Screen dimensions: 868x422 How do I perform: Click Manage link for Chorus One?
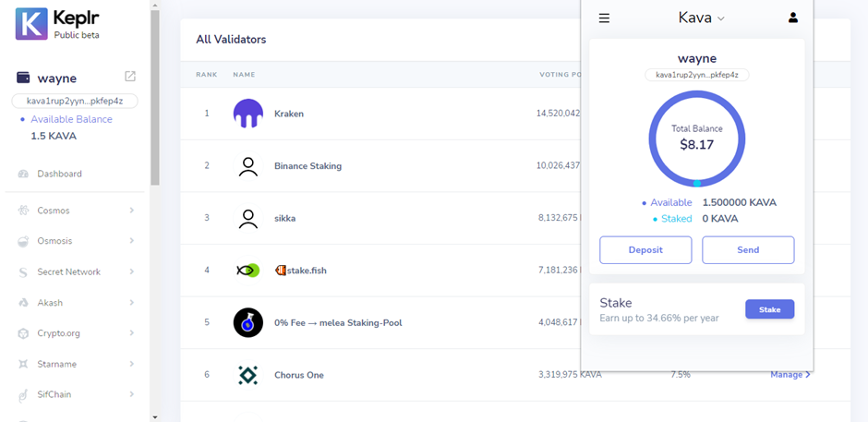(x=790, y=375)
